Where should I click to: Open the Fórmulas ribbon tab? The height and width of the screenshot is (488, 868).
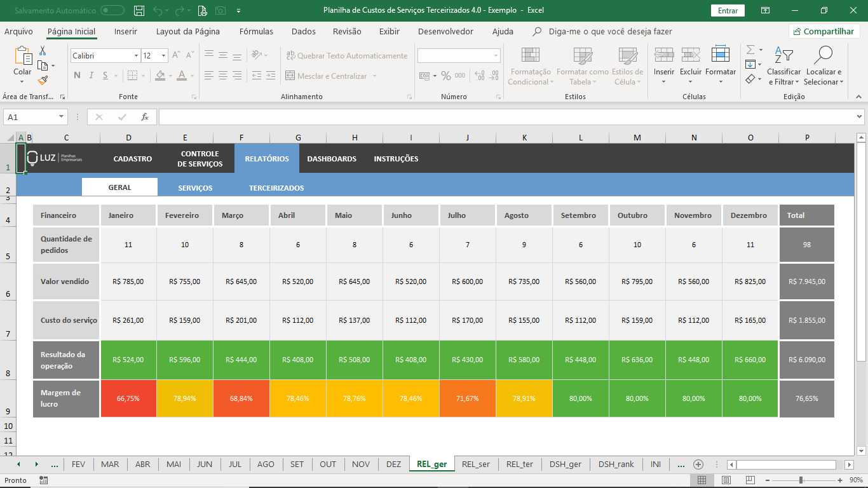(x=256, y=31)
